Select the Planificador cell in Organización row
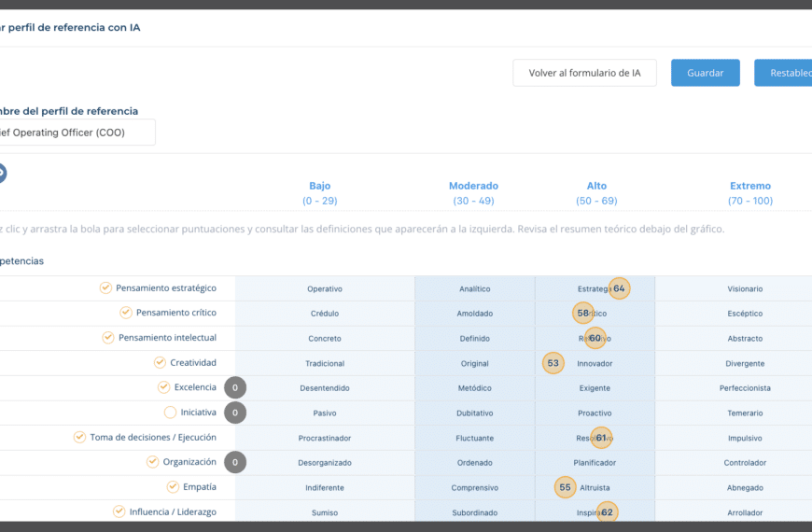Viewport: 812px width, 532px height. (595, 463)
